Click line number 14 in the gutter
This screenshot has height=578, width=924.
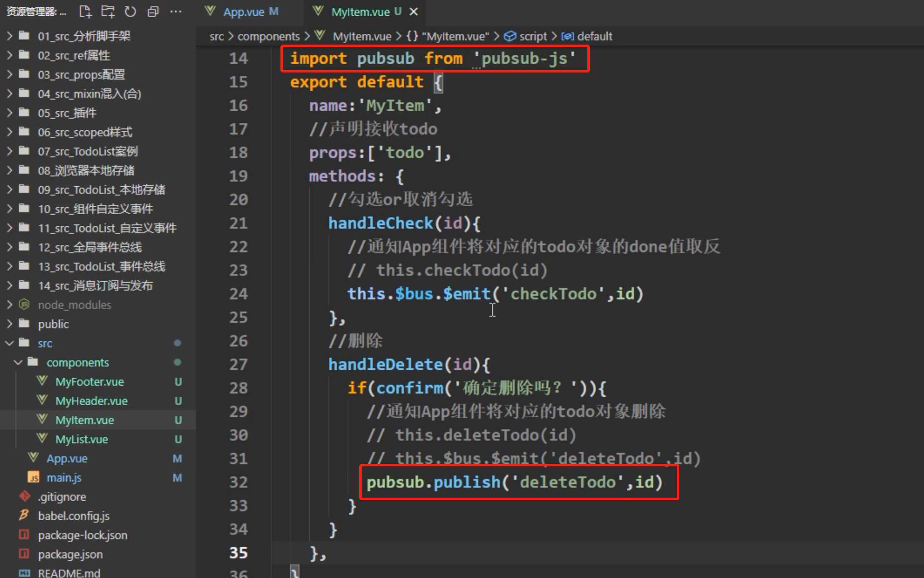point(238,58)
